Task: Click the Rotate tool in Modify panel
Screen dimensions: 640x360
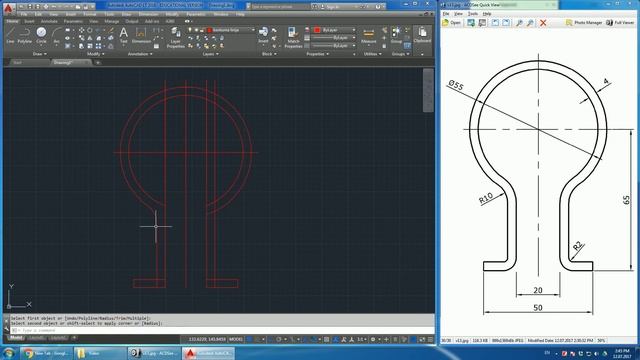Action: click(90, 31)
